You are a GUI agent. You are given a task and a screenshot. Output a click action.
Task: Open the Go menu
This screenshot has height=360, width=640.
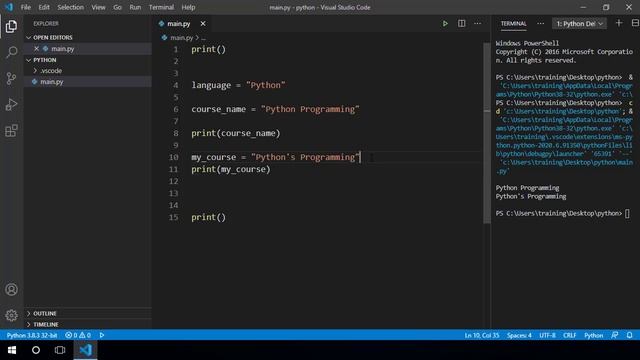click(x=117, y=7)
